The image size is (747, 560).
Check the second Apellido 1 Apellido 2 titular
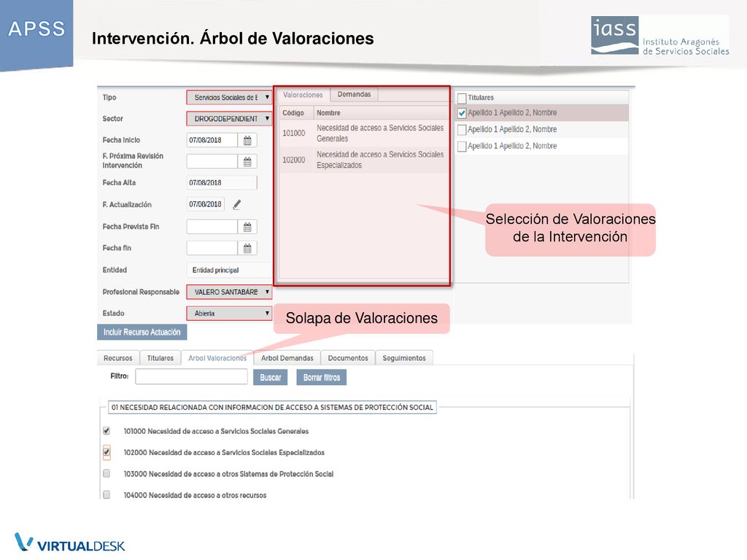pyautogui.click(x=462, y=130)
